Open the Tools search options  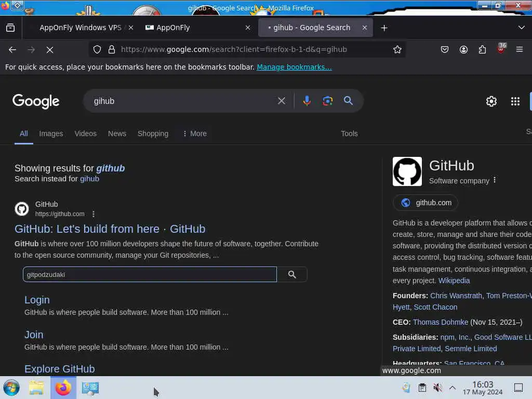(x=349, y=134)
